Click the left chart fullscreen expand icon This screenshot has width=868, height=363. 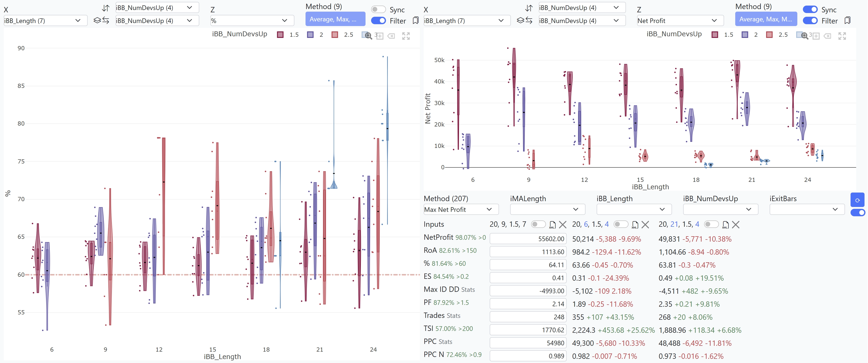[x=406, y=36]
